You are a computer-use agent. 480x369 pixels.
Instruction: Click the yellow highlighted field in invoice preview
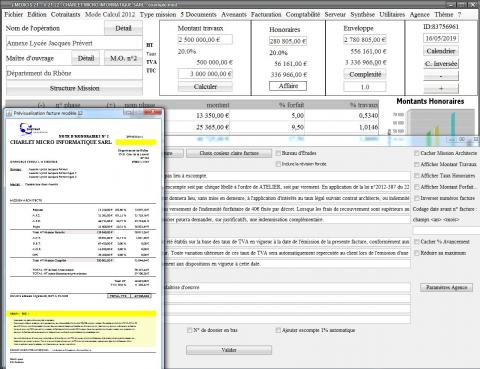(136, 142)
